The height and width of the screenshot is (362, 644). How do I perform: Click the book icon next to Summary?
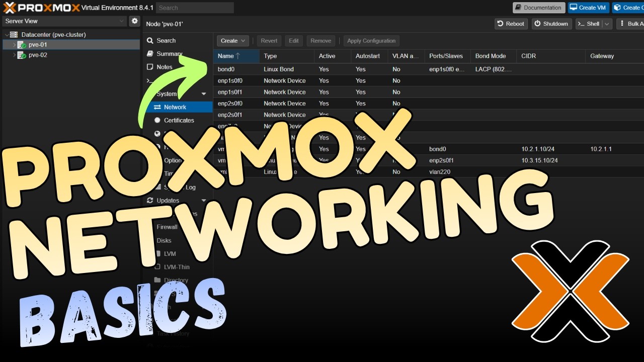click(x=150, y=54)
